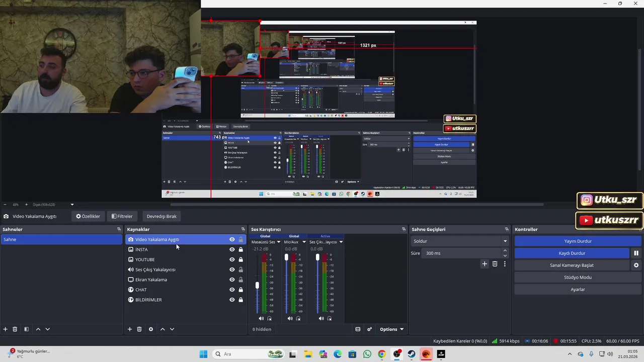Hide Video Yakalama Aygıtı source
The height and width of the screenshot is (362, 644).
point(232,239)
